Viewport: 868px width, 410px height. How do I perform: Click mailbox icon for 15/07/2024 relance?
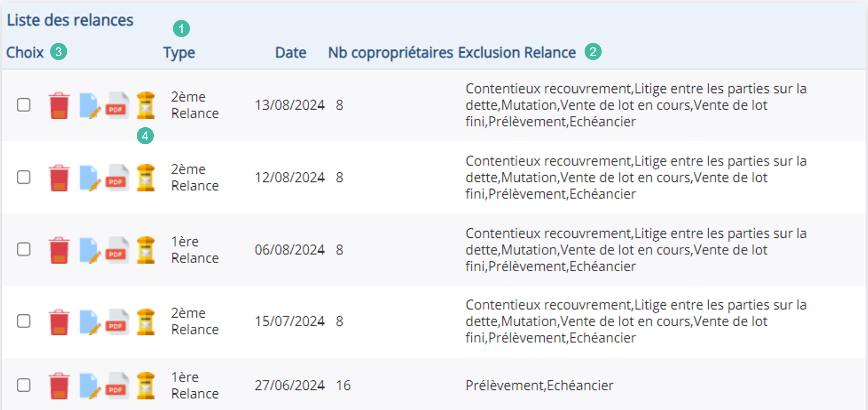tap(146, 322)
